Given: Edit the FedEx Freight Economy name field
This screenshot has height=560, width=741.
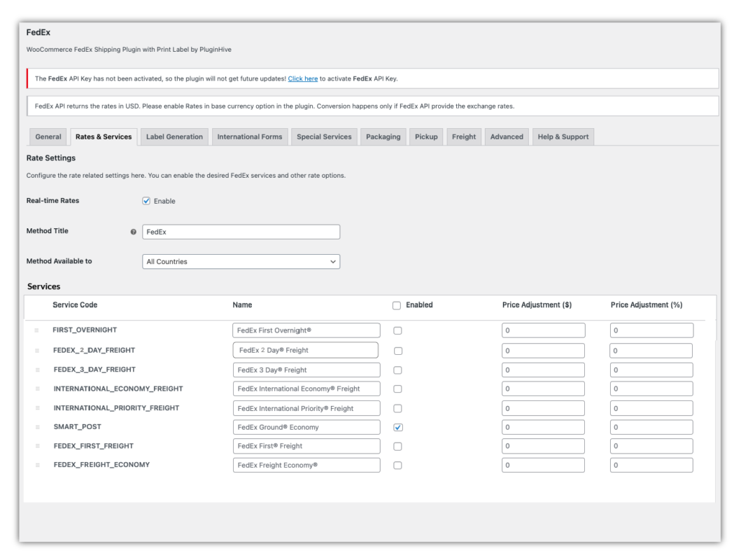Looking at the screenshot, I should [306, 465].
